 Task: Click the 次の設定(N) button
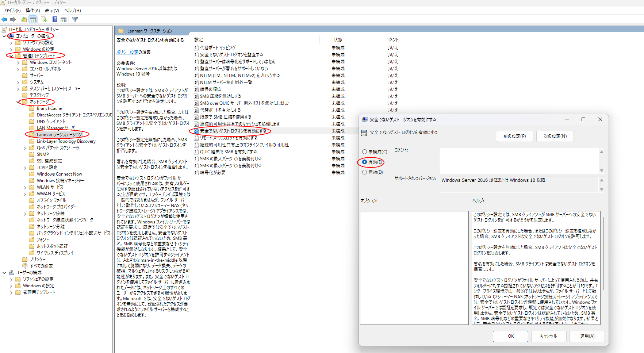(x=555, y=136)
